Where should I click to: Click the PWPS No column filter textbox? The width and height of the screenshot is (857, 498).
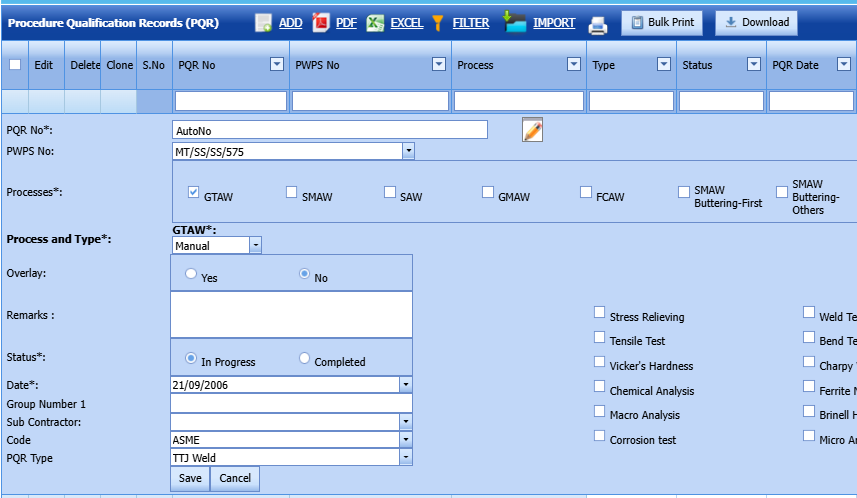coord(370,101)
